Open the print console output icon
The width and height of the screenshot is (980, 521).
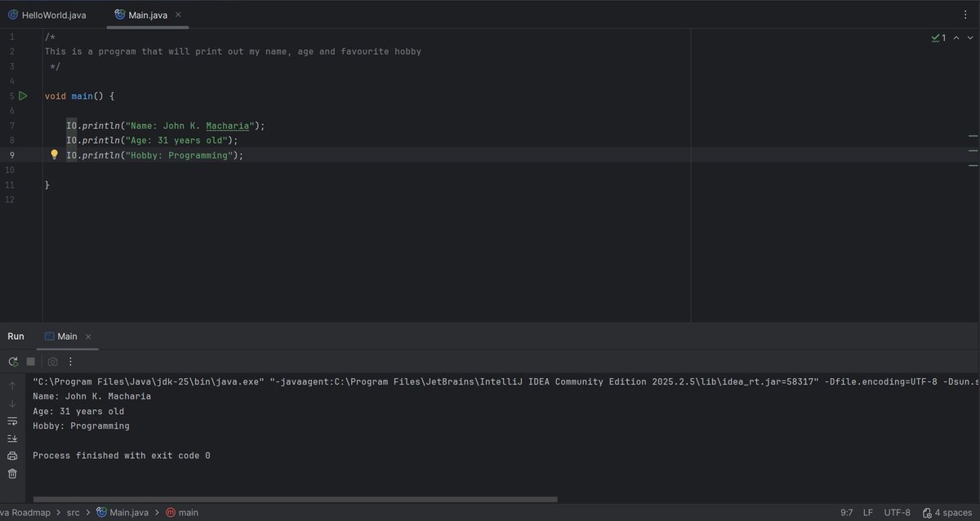tap(11, 456)
